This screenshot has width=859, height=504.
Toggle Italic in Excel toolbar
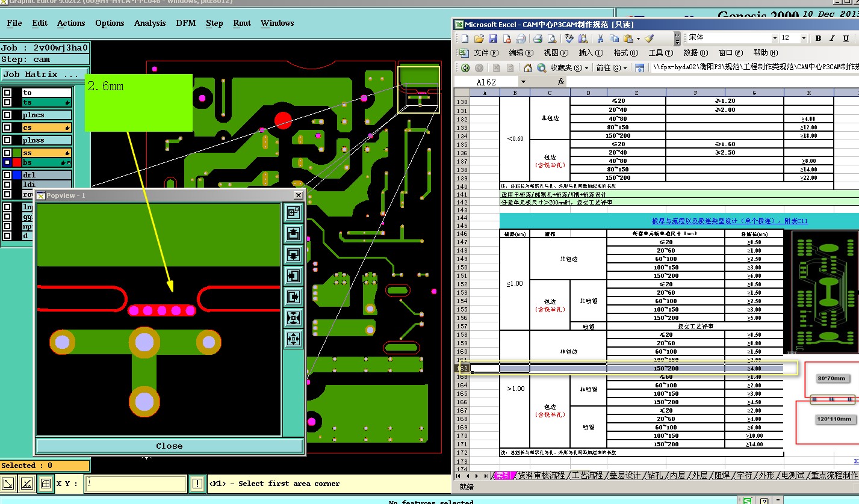(833, 38)
